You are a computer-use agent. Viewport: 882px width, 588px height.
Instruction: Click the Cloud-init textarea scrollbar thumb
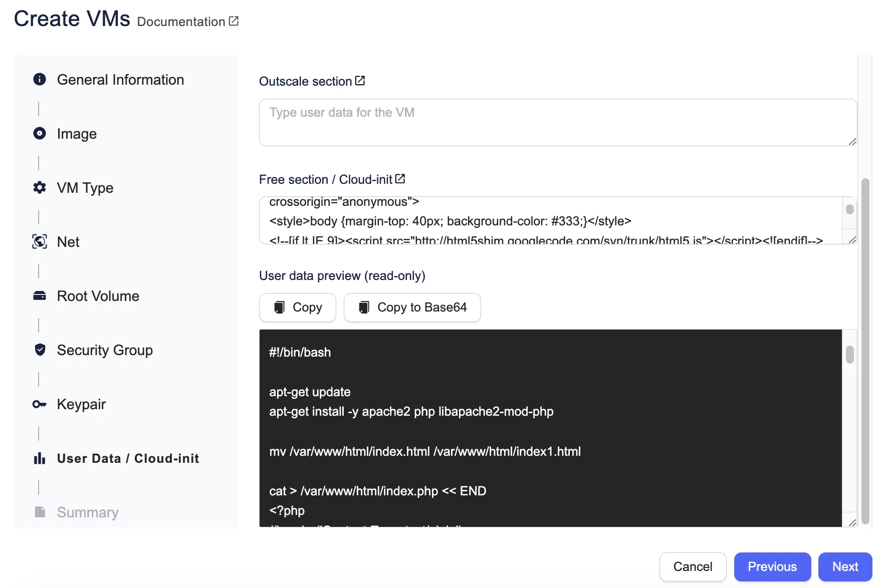850,209
